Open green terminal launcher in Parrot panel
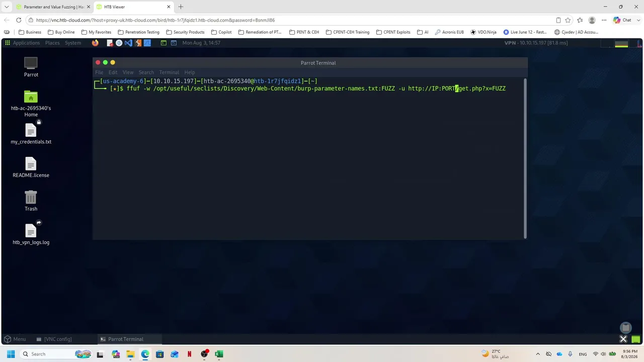Viewport: 644px width, 362px height. point(164,43)
